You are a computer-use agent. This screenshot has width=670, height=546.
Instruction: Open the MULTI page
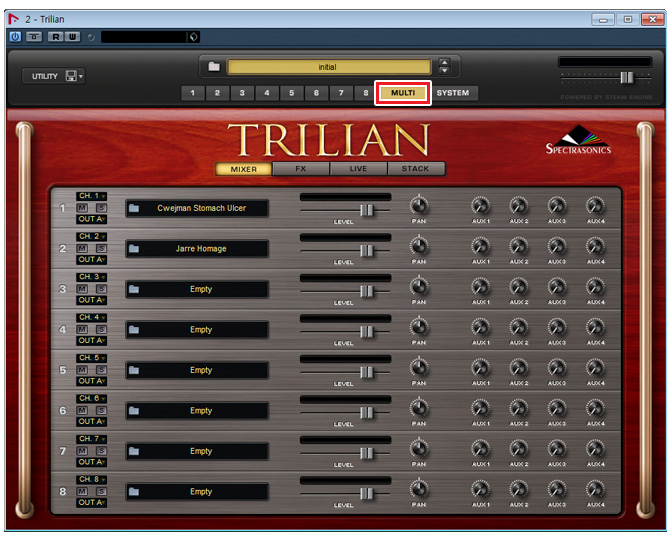[403, 93]
